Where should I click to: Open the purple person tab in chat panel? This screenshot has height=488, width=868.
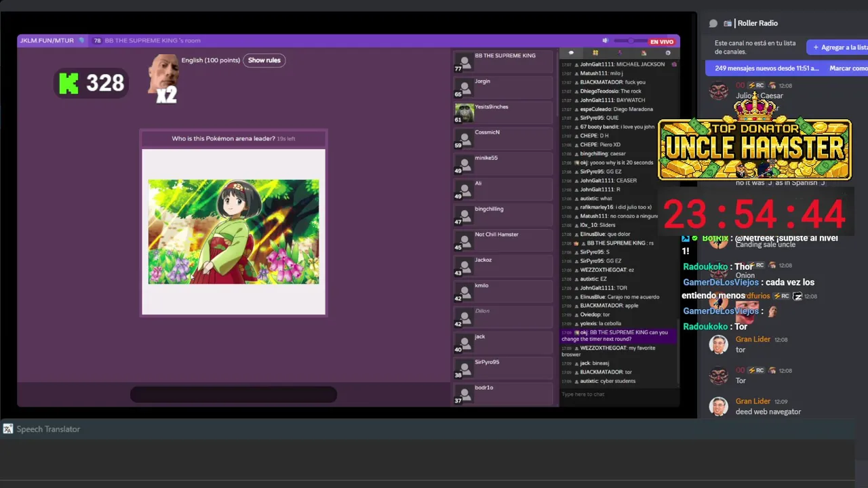(x=619, y=53)
